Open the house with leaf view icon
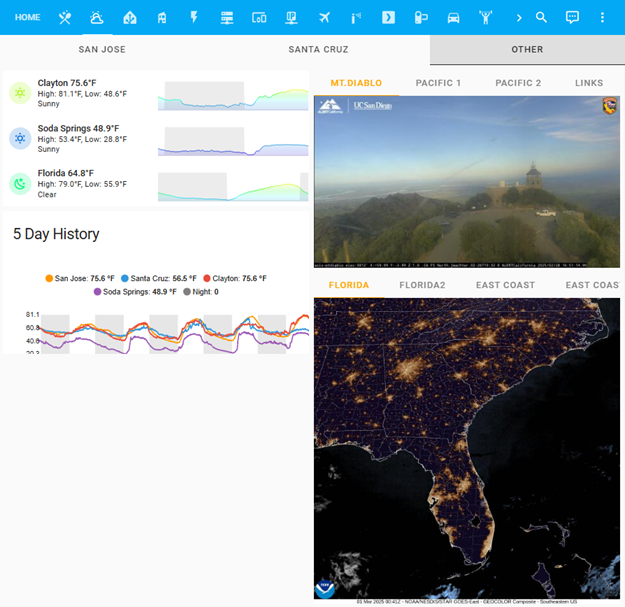Screen dimensions: 625x607 130,18
